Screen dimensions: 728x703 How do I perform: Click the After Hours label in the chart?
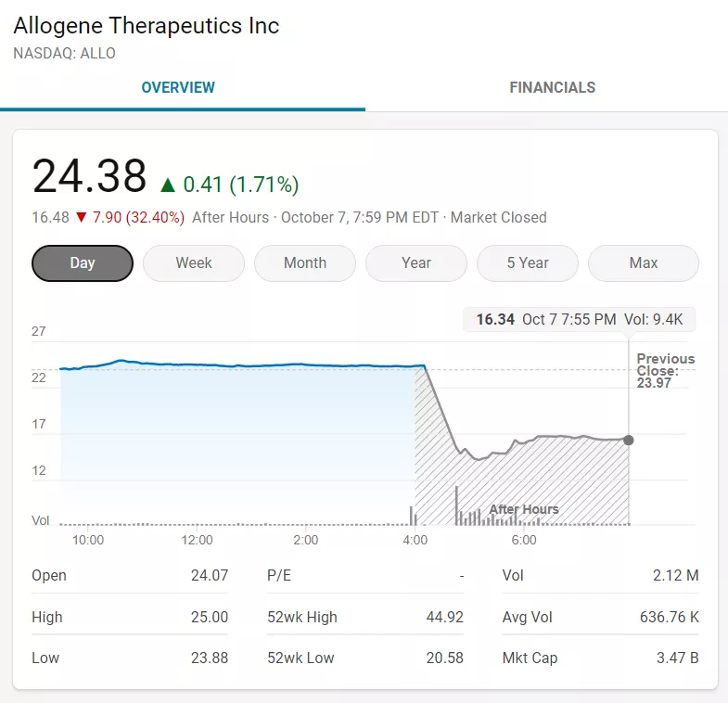524,509
